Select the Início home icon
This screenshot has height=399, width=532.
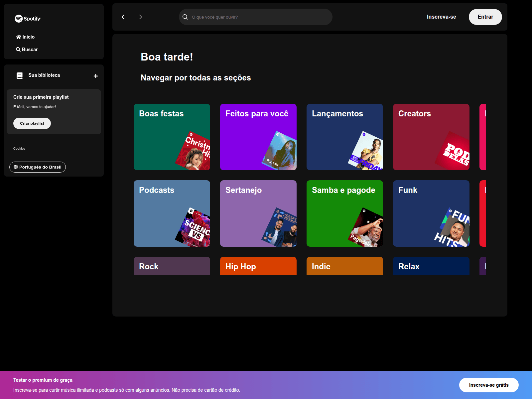[19, 37]
